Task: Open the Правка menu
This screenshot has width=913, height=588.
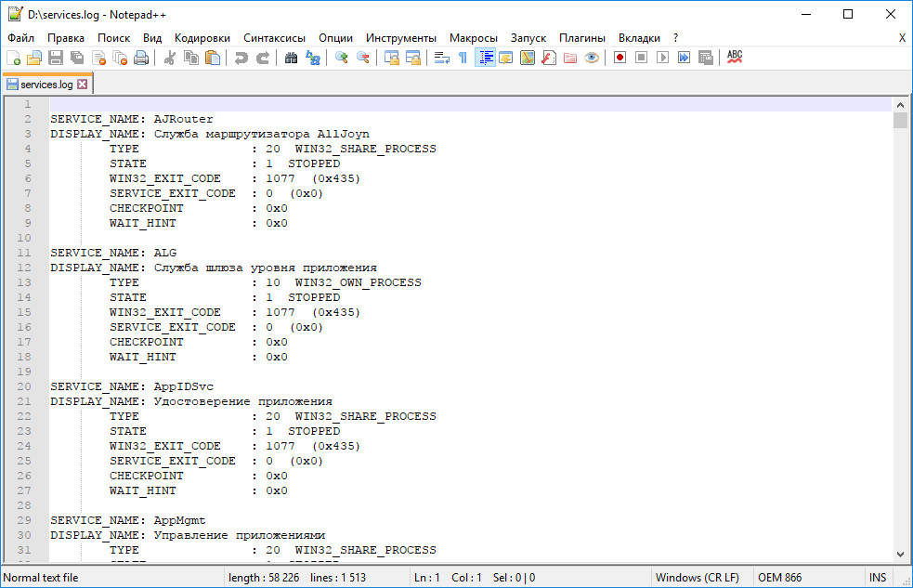Action: coord(66,38)
